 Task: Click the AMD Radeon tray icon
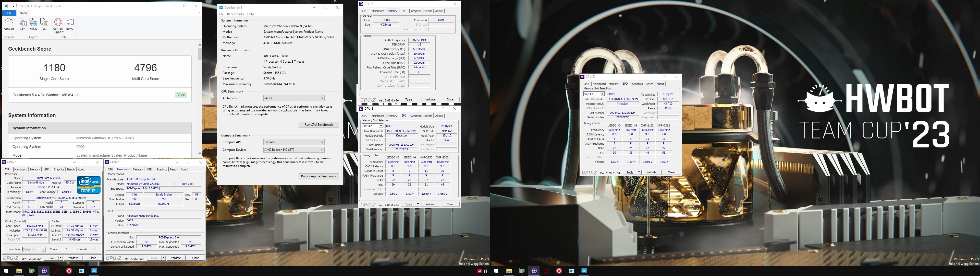click(x=479, y=271)
